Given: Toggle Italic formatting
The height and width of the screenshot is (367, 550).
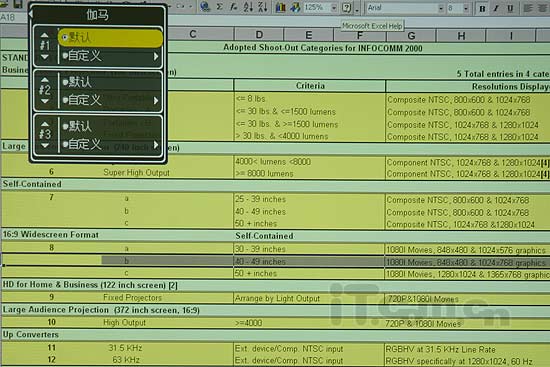Looking at the screenshot, I should pos(496,8).
